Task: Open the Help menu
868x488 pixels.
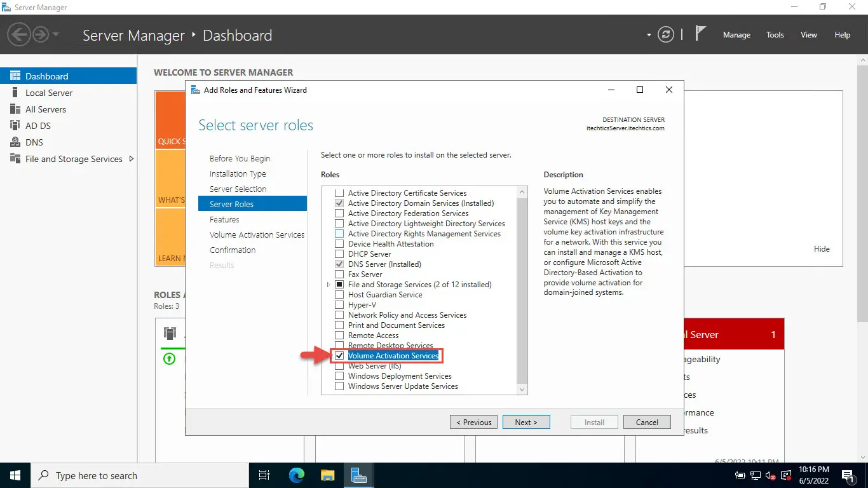Action: pos(843,35)
